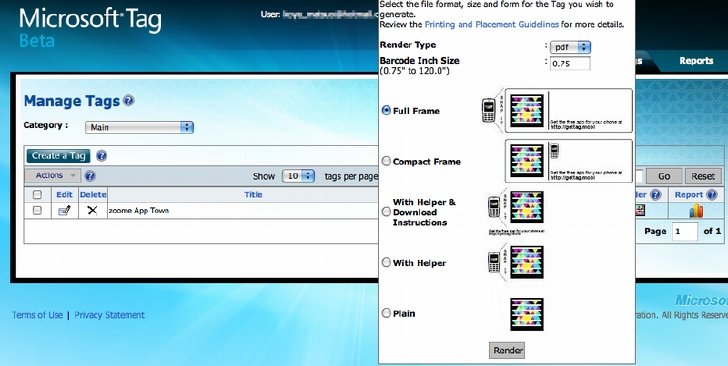This screenshot has height=366, width=728.
Task: Select With Helper & Download Instructions option
Action: pyautogui.click(x=386, y=212)
